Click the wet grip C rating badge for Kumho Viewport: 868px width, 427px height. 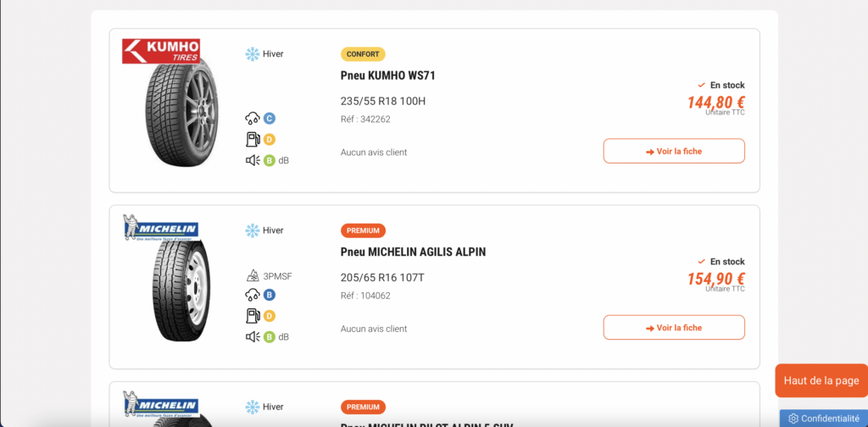tap(269, 119)
